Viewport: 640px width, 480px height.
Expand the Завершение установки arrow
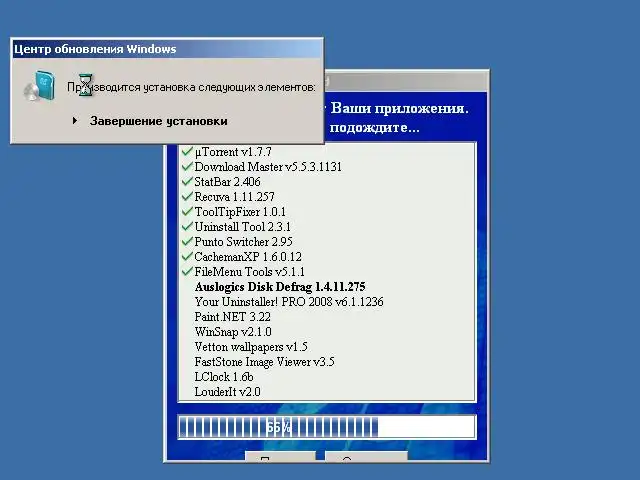[x=75, y=120]
